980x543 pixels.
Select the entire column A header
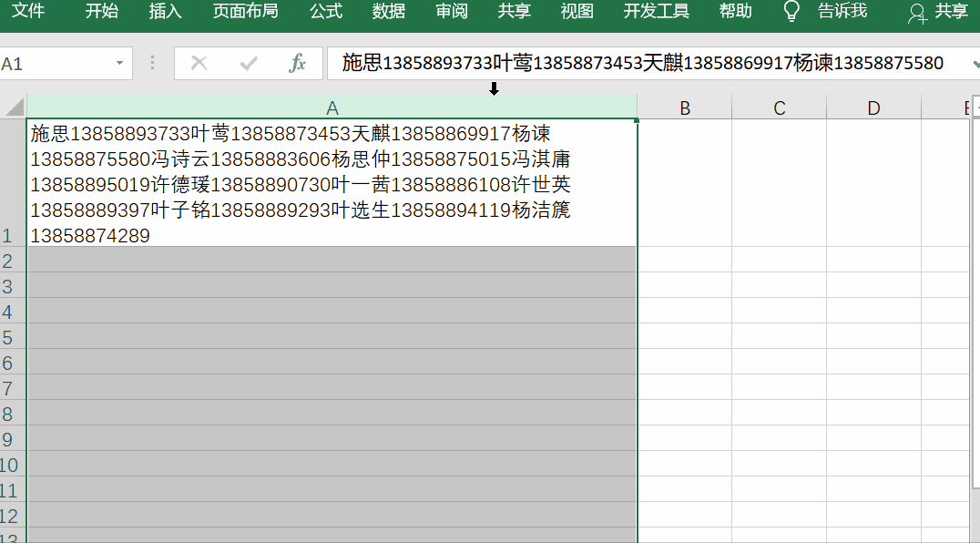332,107
